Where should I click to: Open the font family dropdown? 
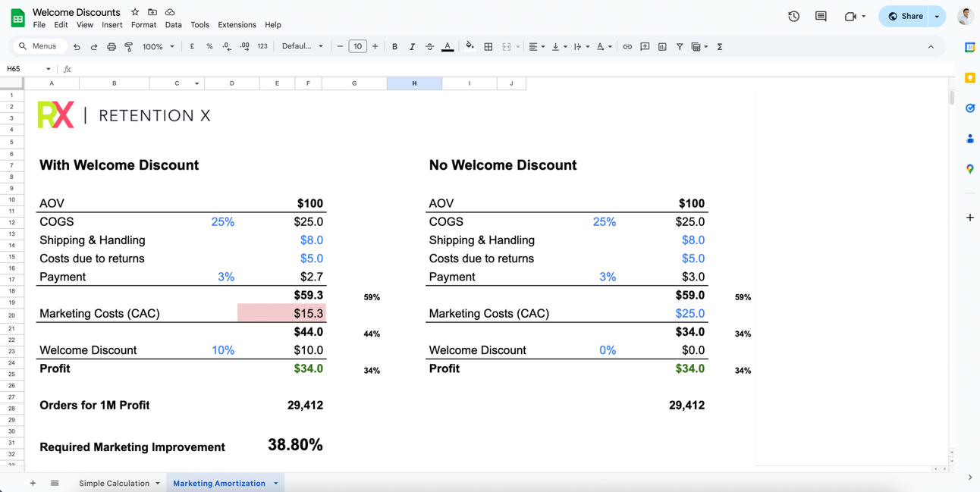click(303, 46)
